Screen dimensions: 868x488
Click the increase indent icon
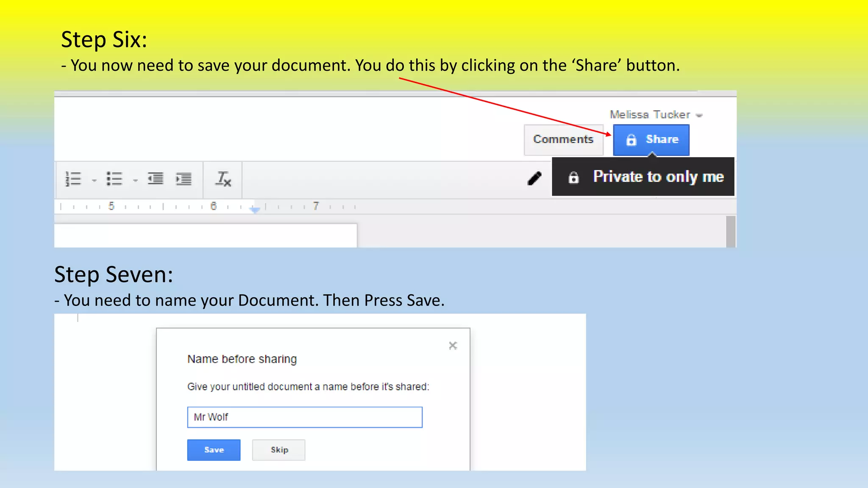point(184,179)
